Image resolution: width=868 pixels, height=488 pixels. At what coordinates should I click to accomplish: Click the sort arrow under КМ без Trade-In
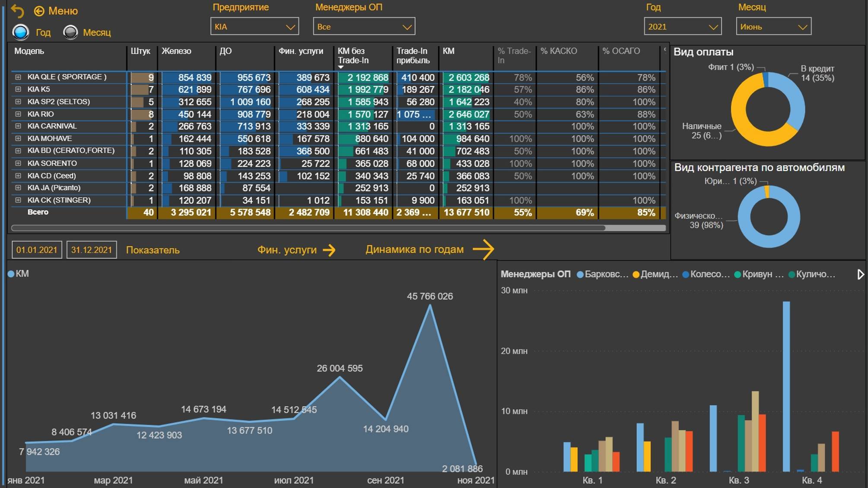pyautogui.click(x=341, y=67)
